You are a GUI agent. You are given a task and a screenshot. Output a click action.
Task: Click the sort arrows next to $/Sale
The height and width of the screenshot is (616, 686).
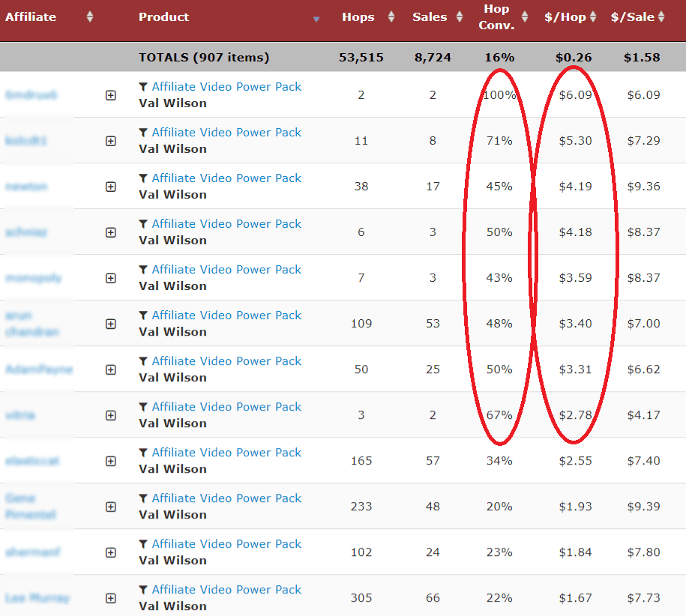click(661, 17)
